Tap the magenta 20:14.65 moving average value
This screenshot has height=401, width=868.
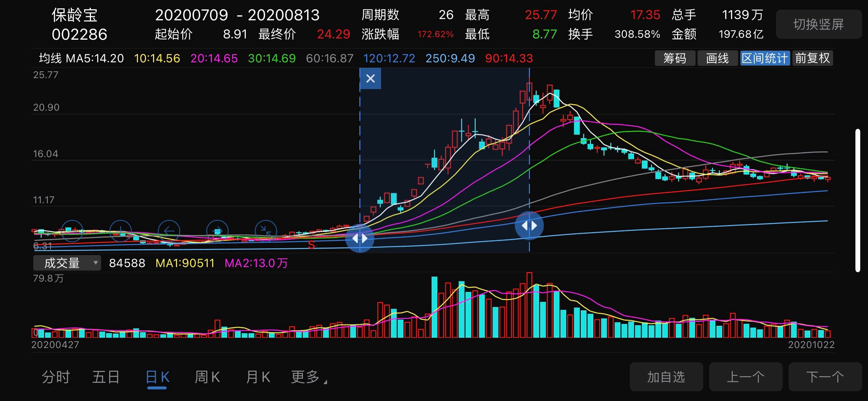click(x=214, y=58)
